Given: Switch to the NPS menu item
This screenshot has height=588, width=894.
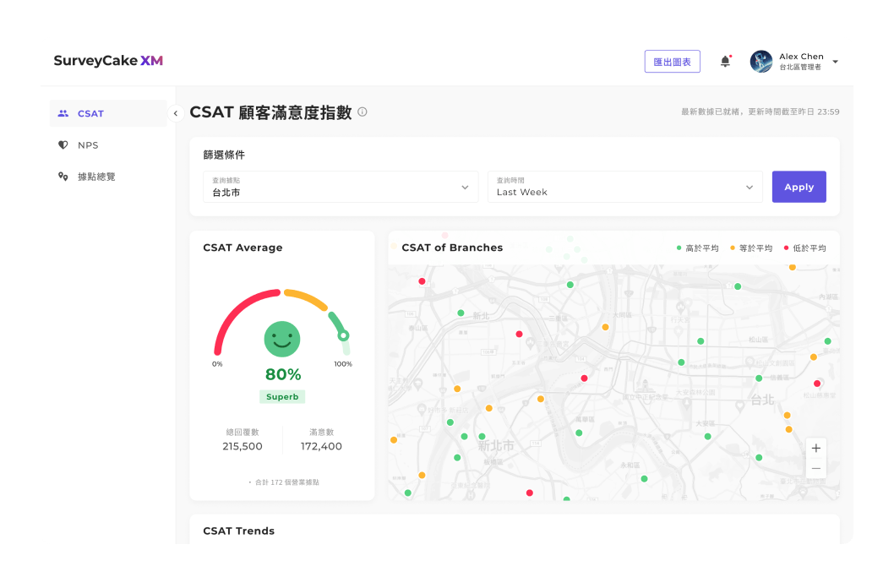Looking at the screenshot, I should pos(88,145).
